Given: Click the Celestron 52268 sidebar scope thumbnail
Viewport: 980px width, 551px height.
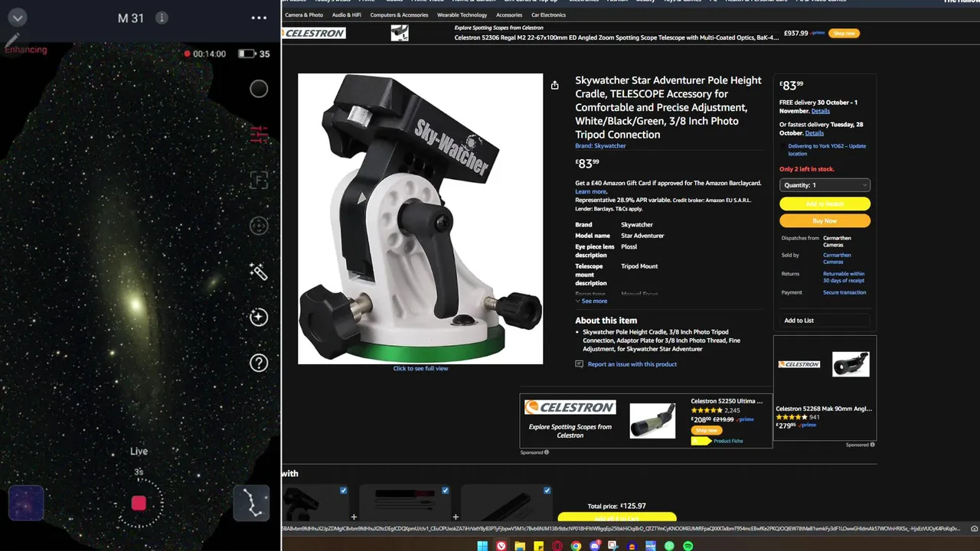Looking at the screenshot, I should tap(851, 364).
